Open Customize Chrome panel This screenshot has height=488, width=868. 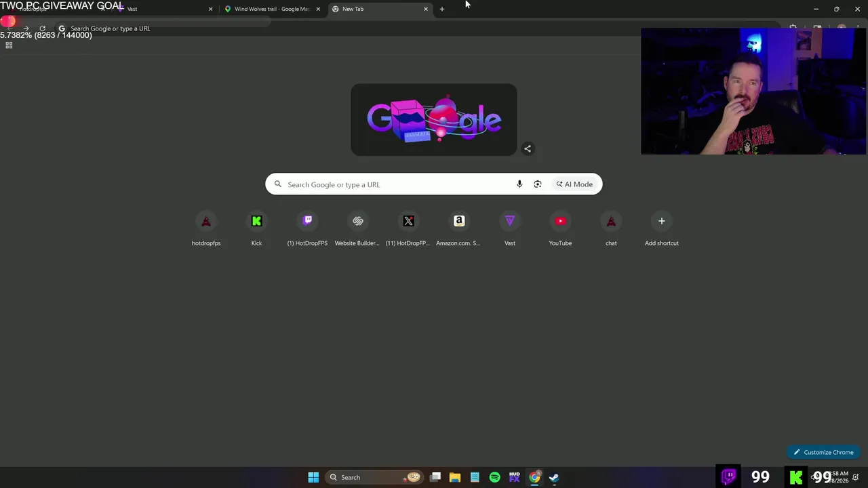[x=824, y=452]
